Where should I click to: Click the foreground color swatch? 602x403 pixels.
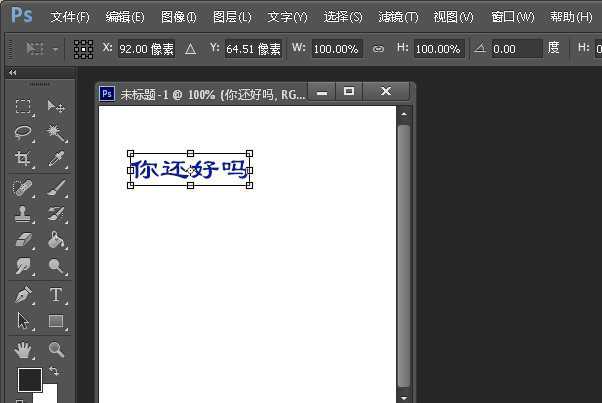pyautogui.click(x=29, y=380)
